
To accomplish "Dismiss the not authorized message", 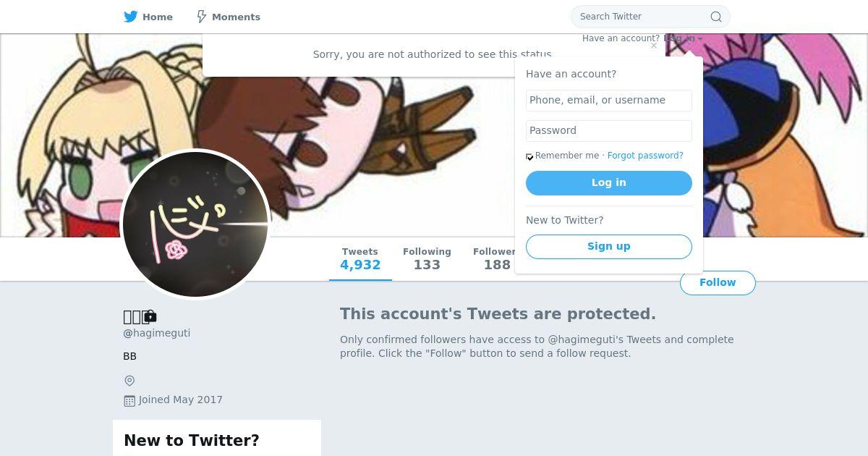I will [654, 46].
